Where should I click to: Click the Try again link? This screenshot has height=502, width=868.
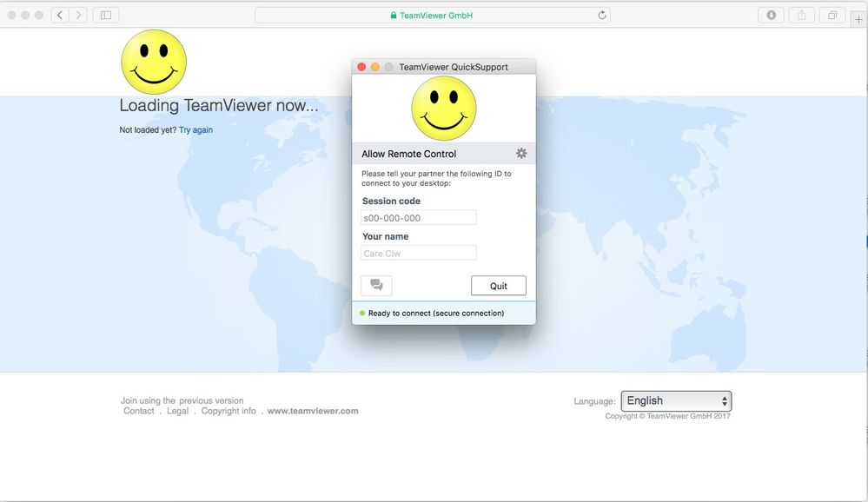[195, 130]
